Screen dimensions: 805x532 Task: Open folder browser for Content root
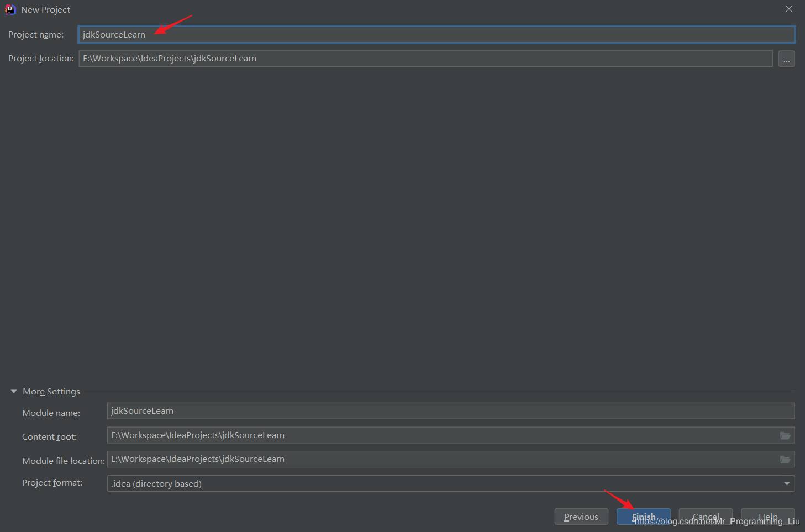click(x=785, y=436)
